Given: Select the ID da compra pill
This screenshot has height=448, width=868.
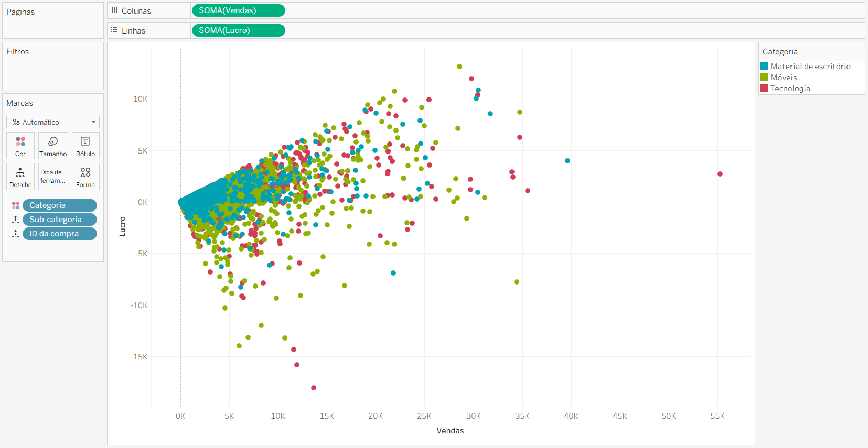Looking at the screenshot, I should [x=60, y=234].
